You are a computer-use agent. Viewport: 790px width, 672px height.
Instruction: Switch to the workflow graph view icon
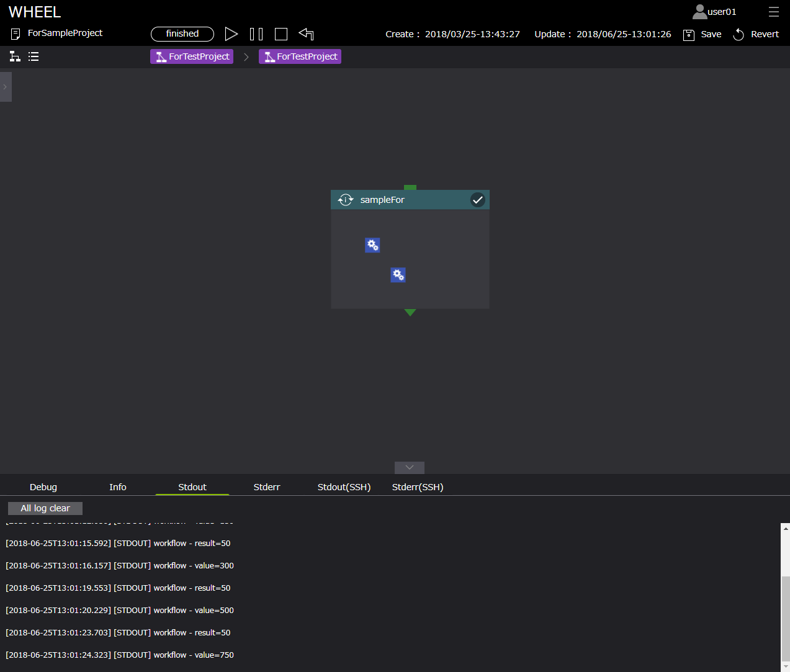(x=15, y=56)
